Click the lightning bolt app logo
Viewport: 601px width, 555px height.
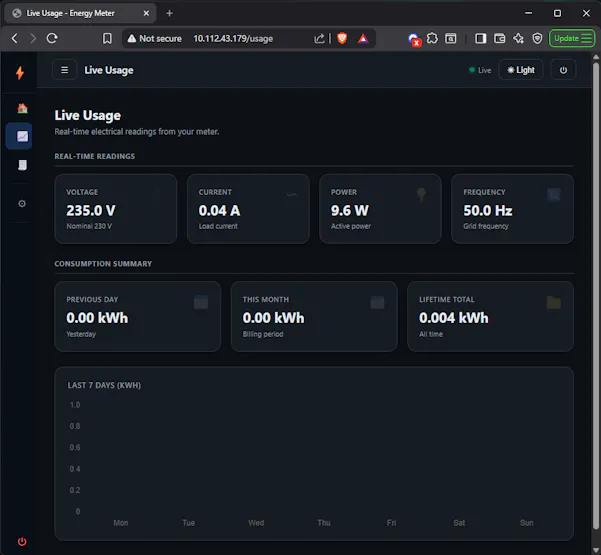[x=20, y=72]
